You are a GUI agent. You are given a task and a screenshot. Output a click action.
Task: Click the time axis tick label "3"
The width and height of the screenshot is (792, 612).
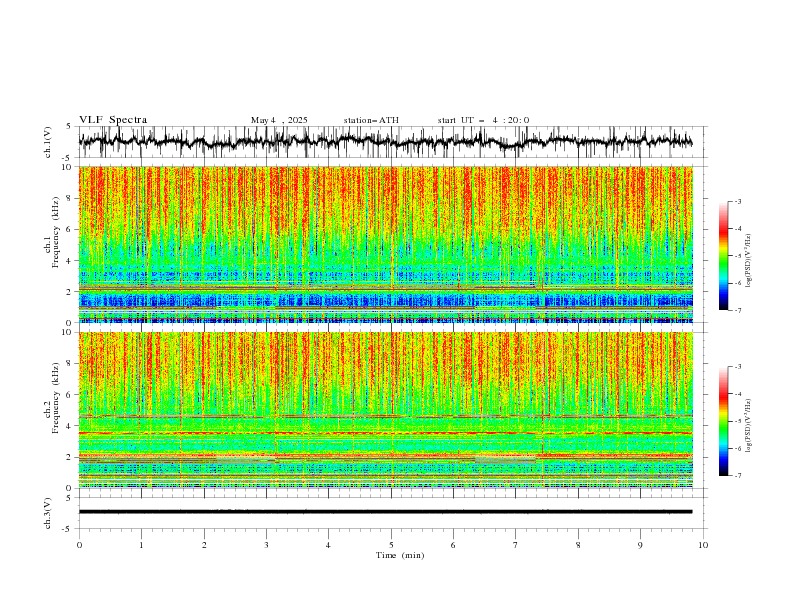(266, 545)
